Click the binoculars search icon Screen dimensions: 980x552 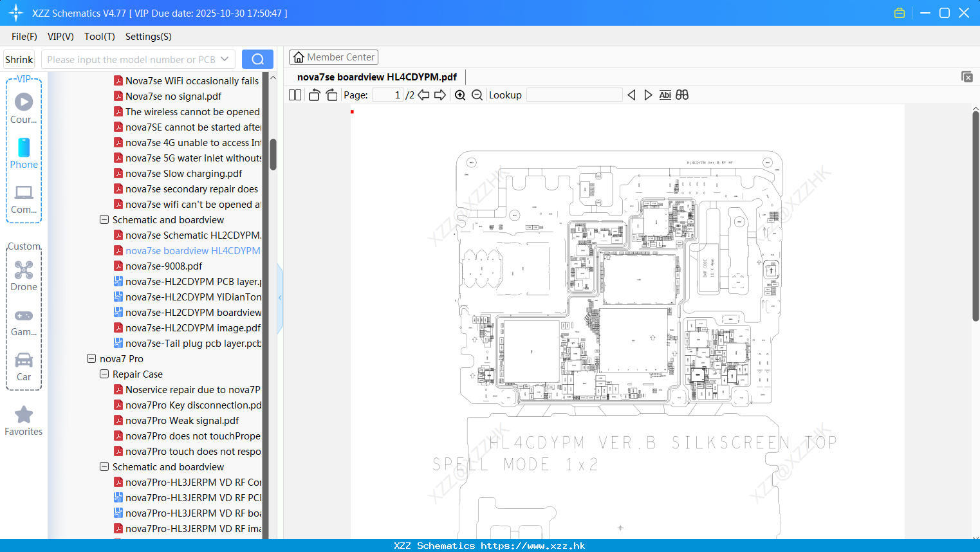[682, 95]
